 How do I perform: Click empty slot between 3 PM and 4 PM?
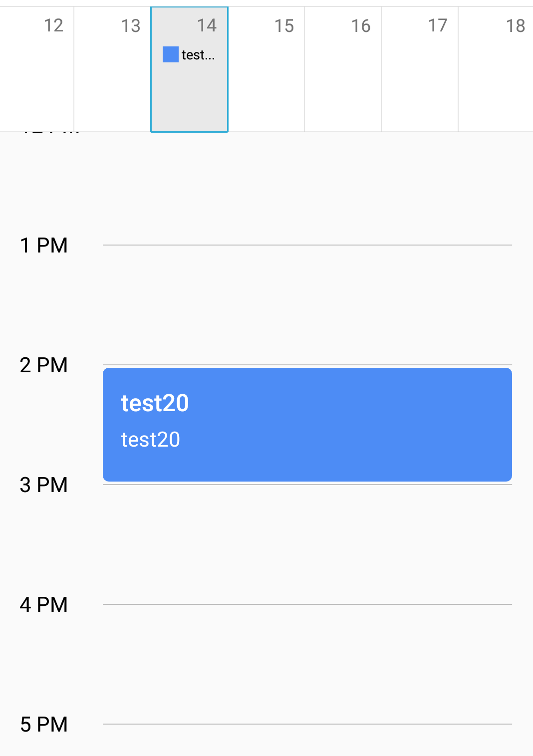click(x=307, y=544)
